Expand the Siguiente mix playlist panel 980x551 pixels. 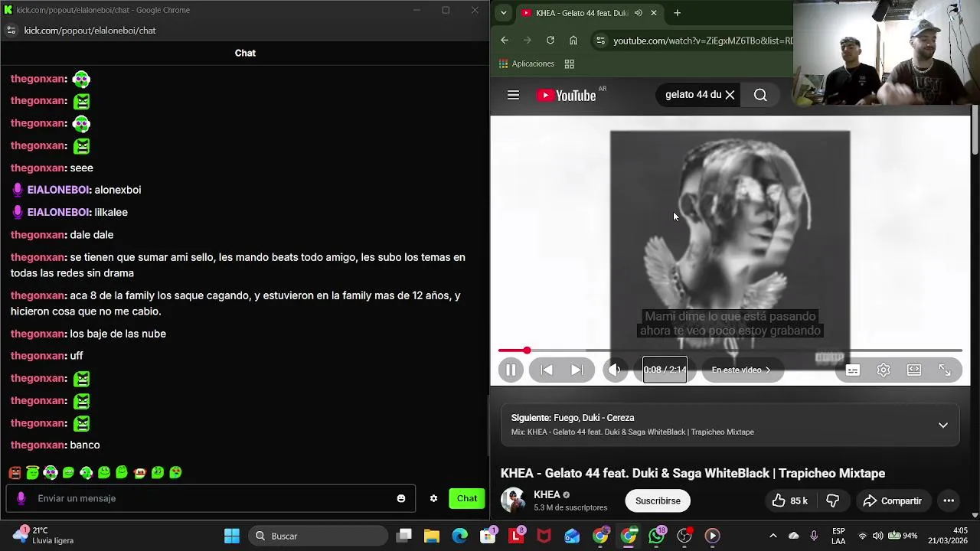[943, 425]
